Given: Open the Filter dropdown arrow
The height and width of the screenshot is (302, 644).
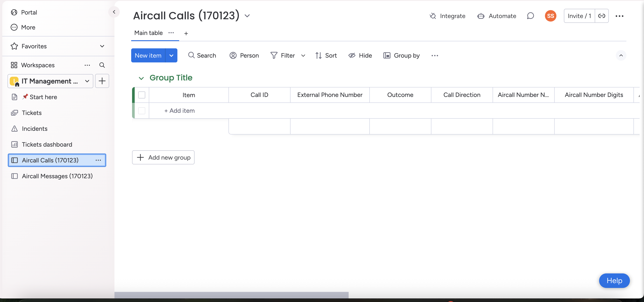Looking at the screenshot, I should pyautogui.click(x=303, y=55).
